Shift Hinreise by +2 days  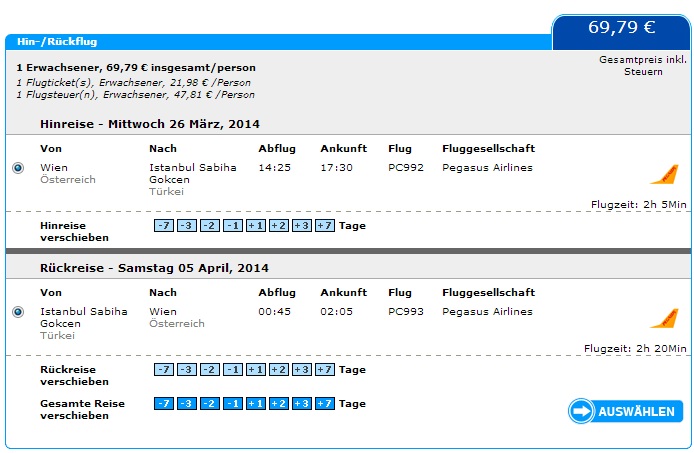[279, 225]
